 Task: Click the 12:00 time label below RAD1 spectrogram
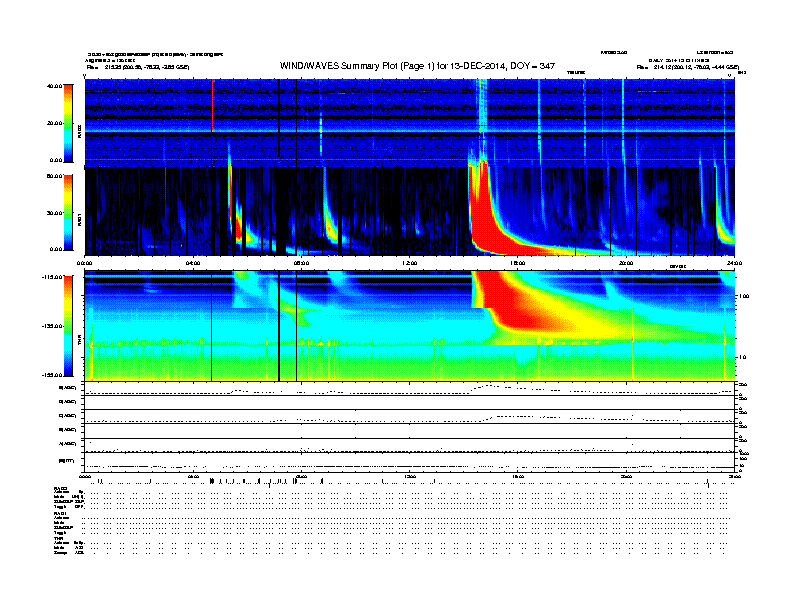point(410,263)
